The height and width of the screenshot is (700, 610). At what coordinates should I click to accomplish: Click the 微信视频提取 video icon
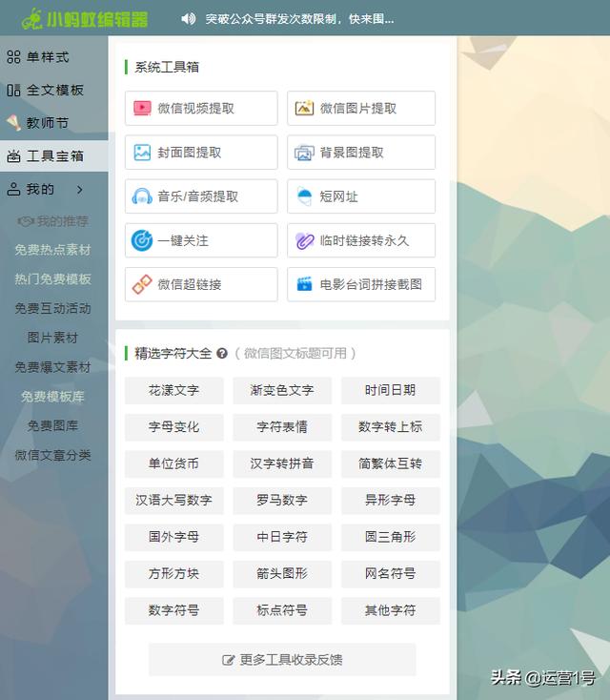coord(142,108)
